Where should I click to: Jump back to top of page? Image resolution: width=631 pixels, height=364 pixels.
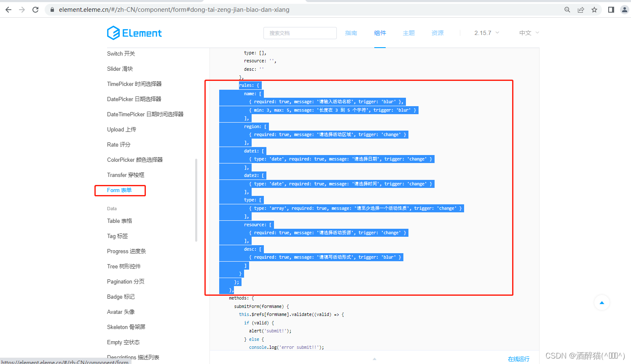click(602, 302)
